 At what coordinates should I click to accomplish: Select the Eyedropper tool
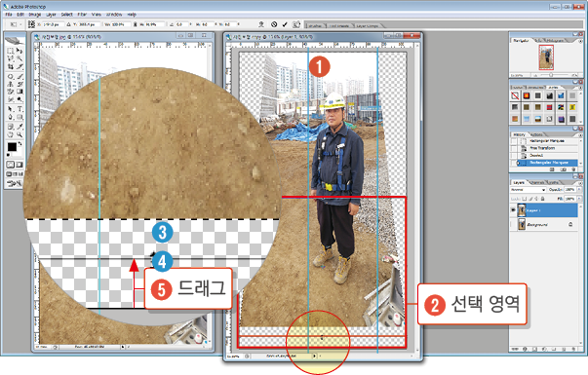[x=20, y=127]
